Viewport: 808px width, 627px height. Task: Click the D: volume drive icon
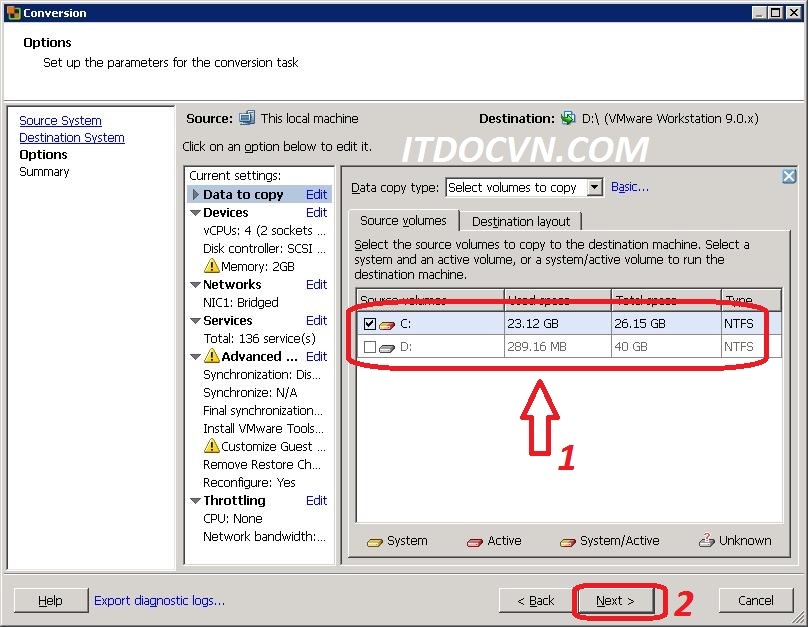[388, 348]
